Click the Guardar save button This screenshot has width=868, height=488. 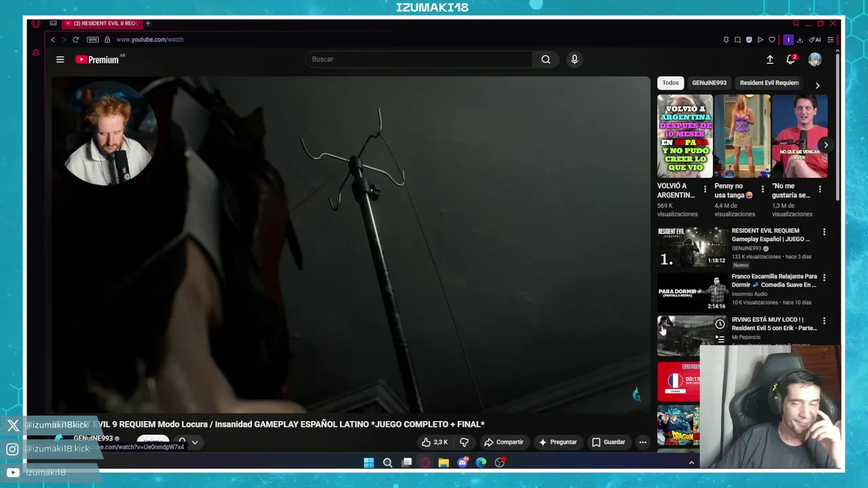(x=608, y=442)
